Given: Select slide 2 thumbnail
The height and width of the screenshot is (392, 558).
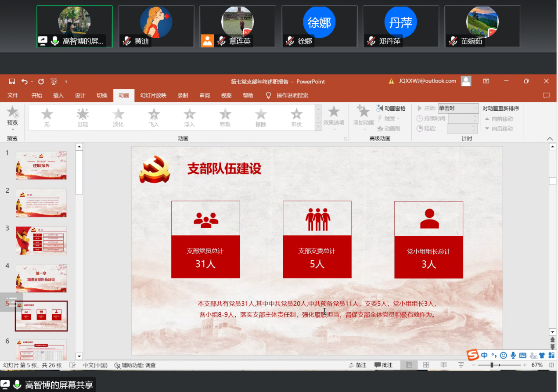Looking at the screenshot, I should [41, 203].
